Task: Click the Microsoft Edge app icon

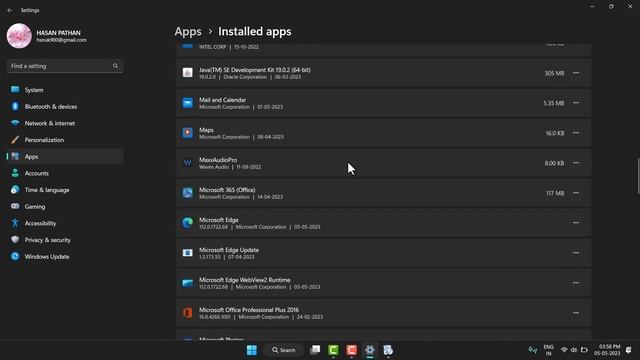Action: click(187, 223)
